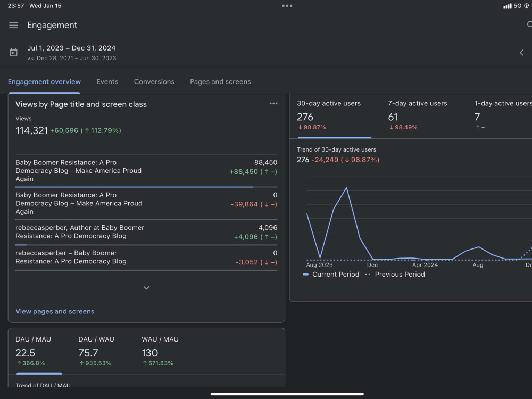This screenshot has width=532, height=399.
Task: Select the page row showing -39,864 change
Action: coord(146,203)
